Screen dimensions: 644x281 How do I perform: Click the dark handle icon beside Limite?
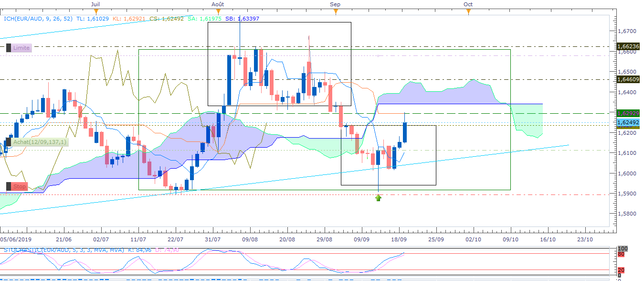[9, 48]
